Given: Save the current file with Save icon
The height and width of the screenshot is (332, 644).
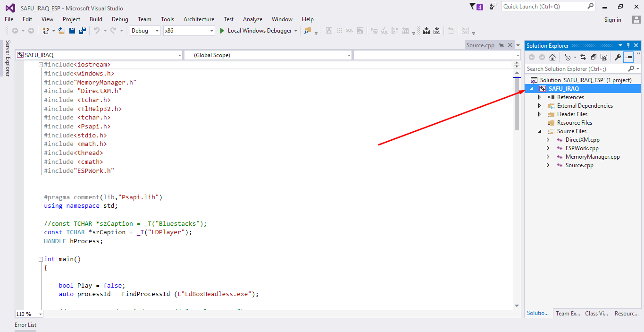Looking at the screenshot, I should (x=72, y=31).
